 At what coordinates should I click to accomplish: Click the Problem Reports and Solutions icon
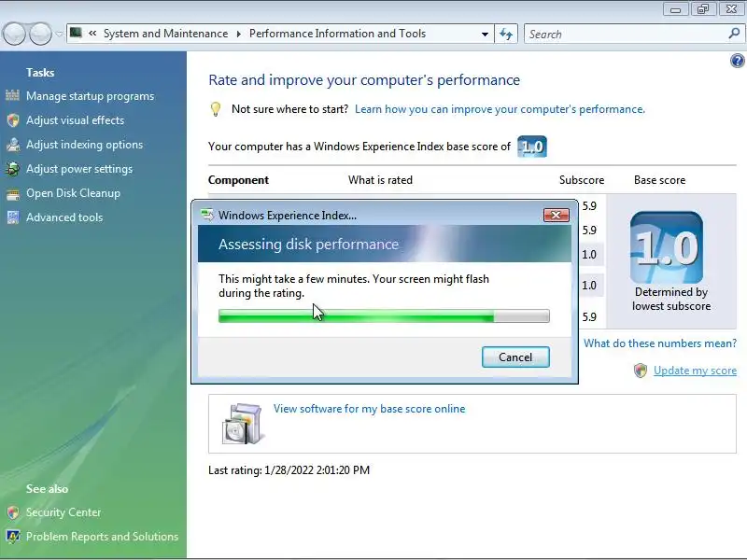coord(13,537)
